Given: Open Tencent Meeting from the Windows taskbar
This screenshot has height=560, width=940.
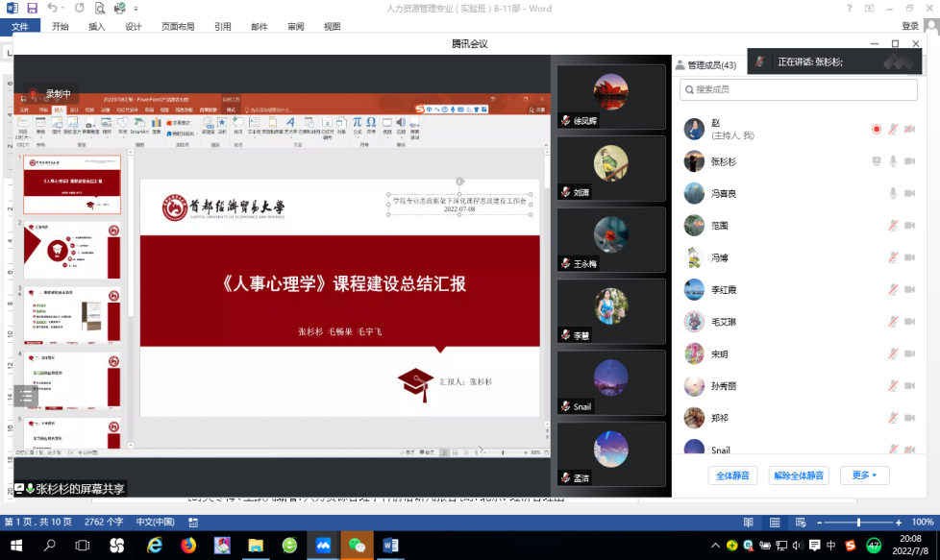Looking at the screenshot, I should [323, 546].
